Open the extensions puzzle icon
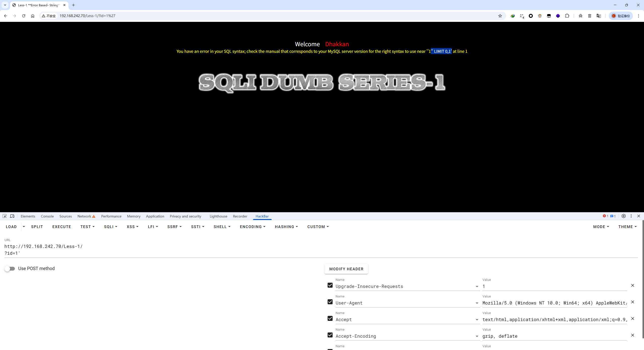Viewport: 644px width, 350px height. click(567, 16)
